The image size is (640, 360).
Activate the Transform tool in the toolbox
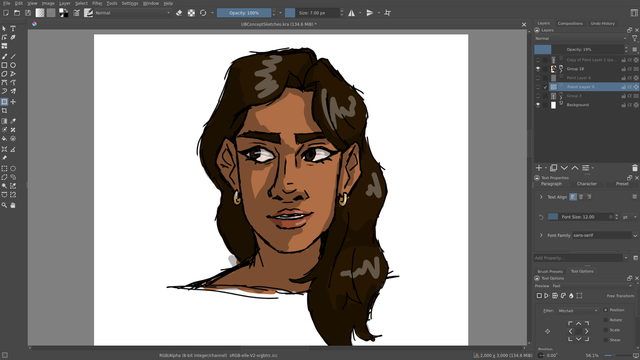tap(4, 102)
